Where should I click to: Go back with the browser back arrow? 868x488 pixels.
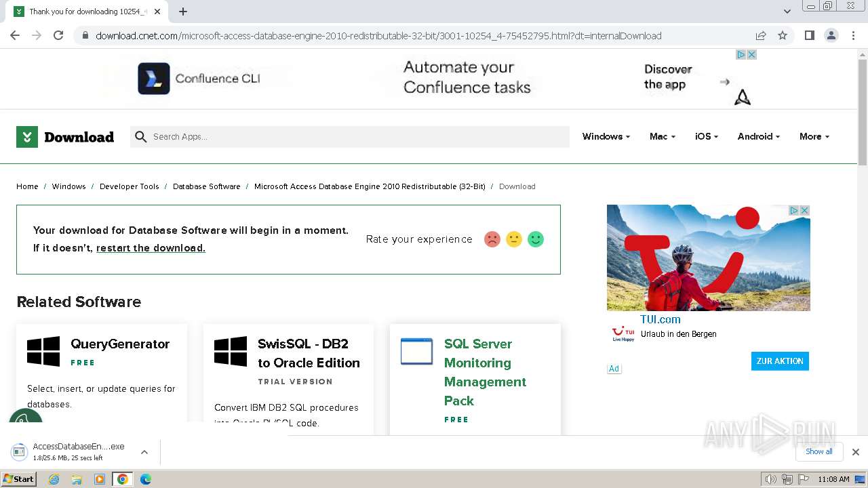(x=15, y=35)
